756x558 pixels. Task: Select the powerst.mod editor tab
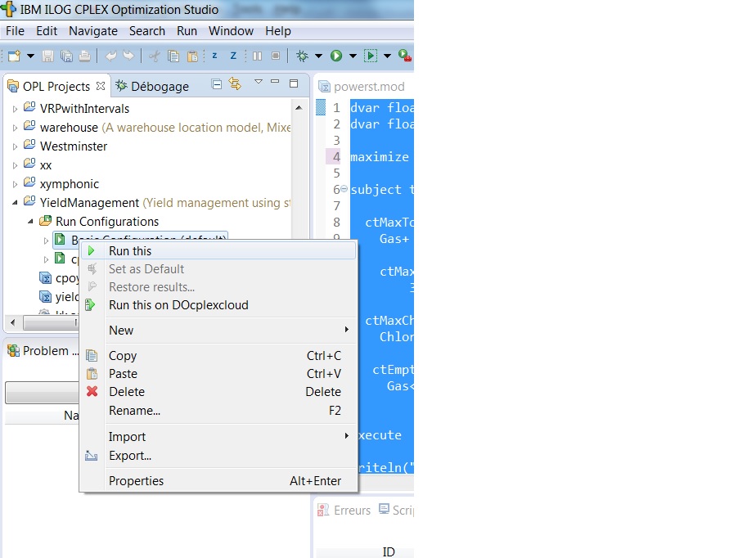point(362,87)
